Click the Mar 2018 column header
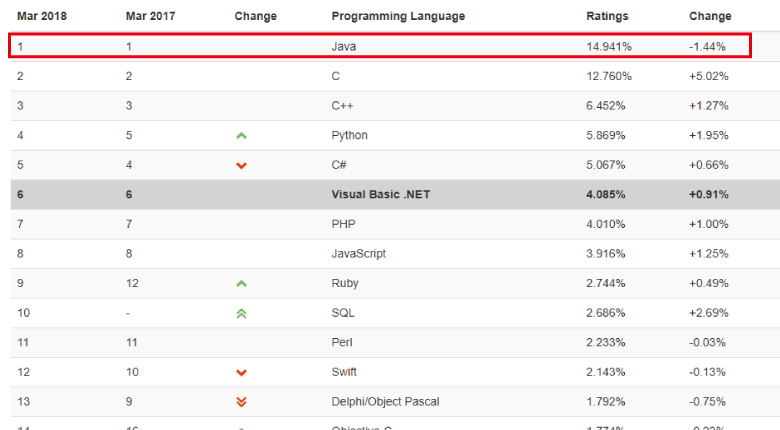The width and height of the screenshot is (780, 430). pyautogui.click(x=42, y=16)
